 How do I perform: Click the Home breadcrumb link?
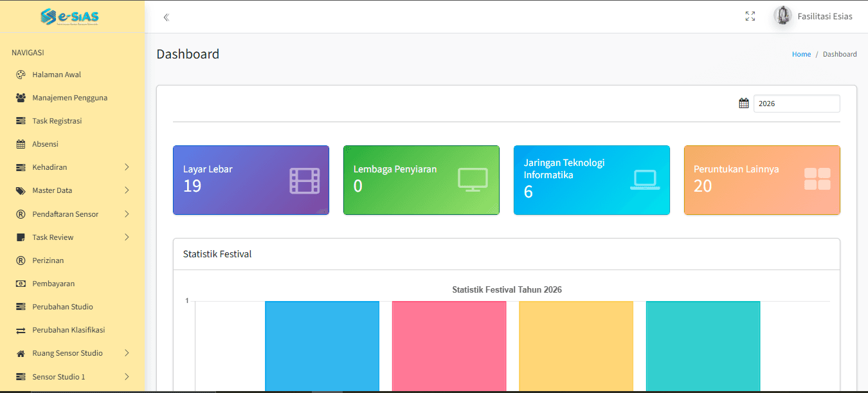801,55
